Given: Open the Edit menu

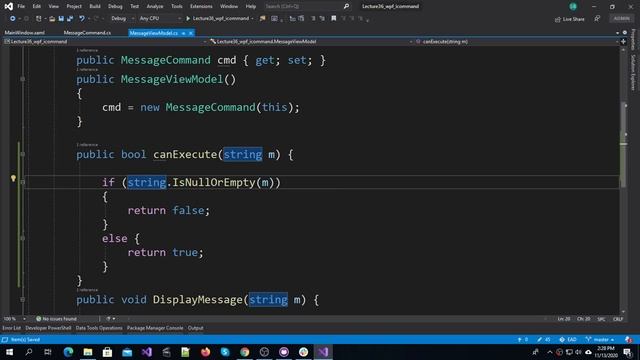Looking at the screenshot, I should [x=37, y=7].
